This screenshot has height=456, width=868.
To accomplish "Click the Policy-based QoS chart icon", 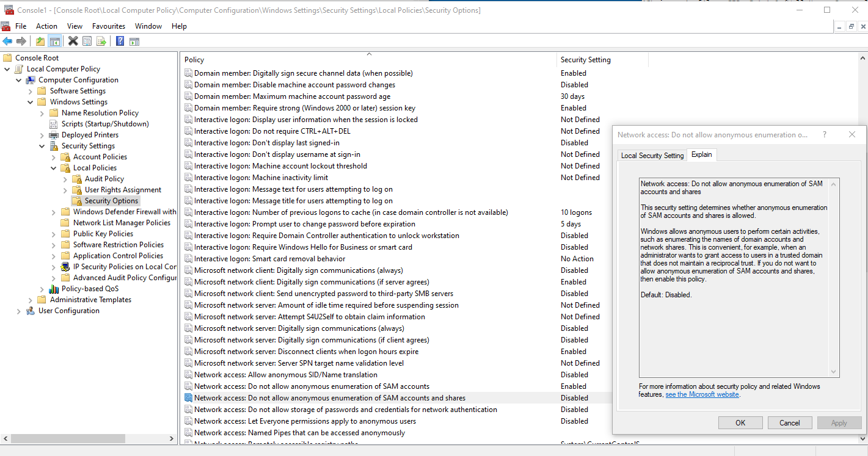I will tap(54, 289).
